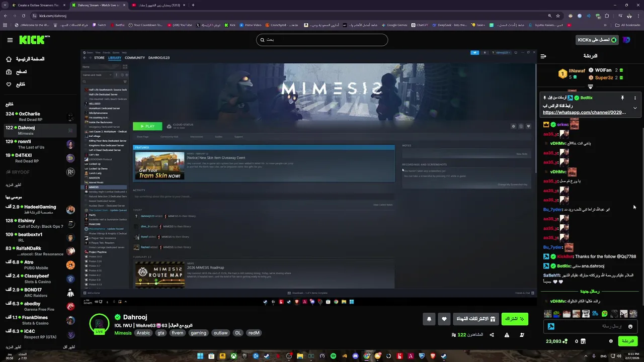Click the green subscribe button
The height and width of the screenshot is (362, 644).
[x=515, y=319]
